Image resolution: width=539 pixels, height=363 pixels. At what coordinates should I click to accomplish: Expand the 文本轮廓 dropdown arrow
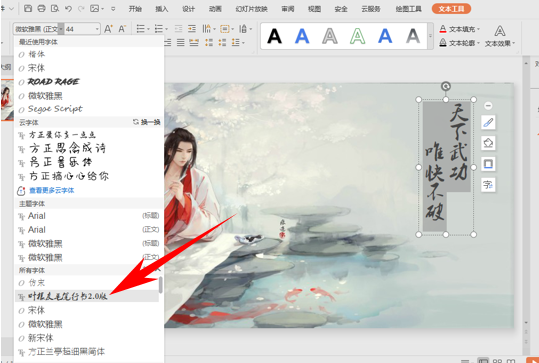click(478, 43)
